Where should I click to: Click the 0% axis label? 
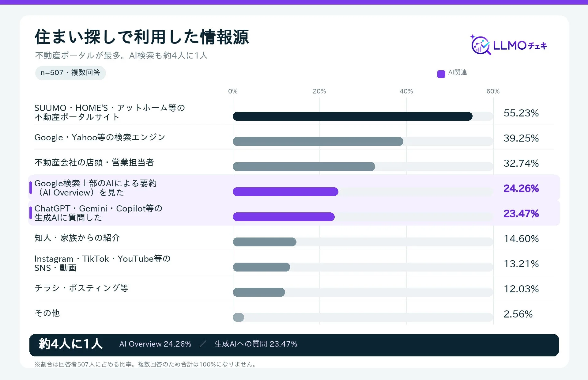pos(233,91)
